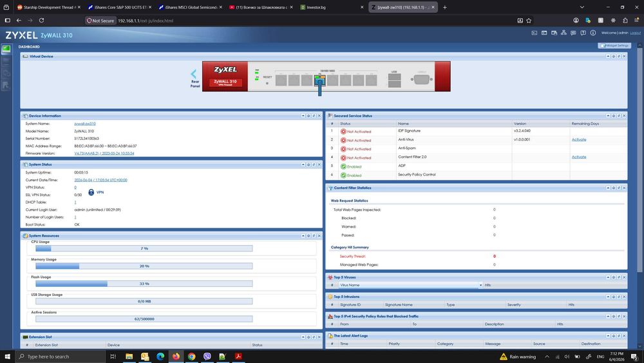Viewport: 644px width, 363px height.
Task: Reload the page in browser
Action: tap(41, 20)
